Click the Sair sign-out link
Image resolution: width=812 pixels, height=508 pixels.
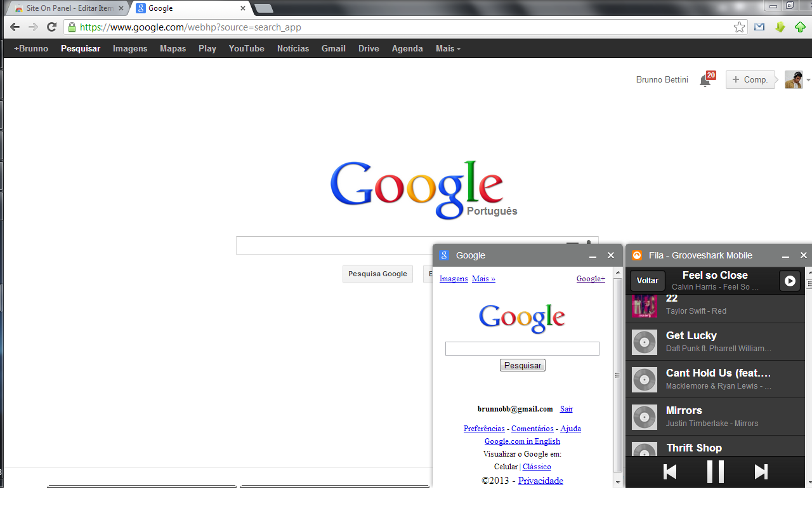[x=566, y=409]
